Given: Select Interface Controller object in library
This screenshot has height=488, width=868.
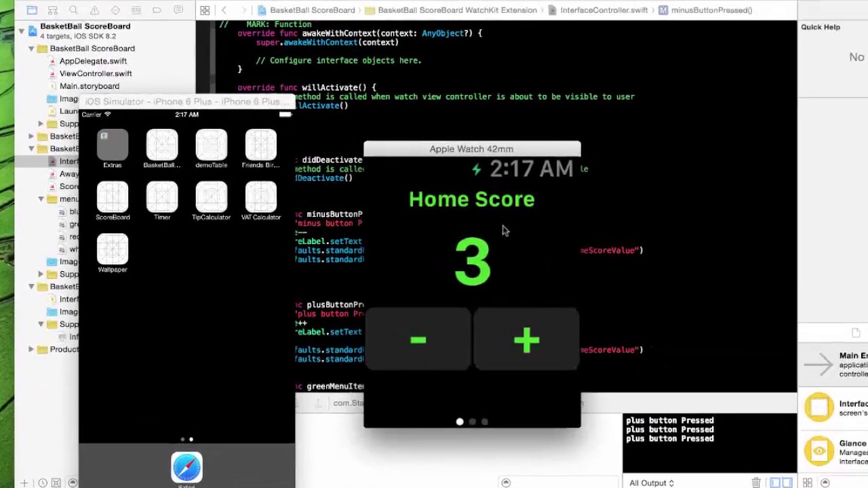Looking at the screenshot, I should point(833,408).
